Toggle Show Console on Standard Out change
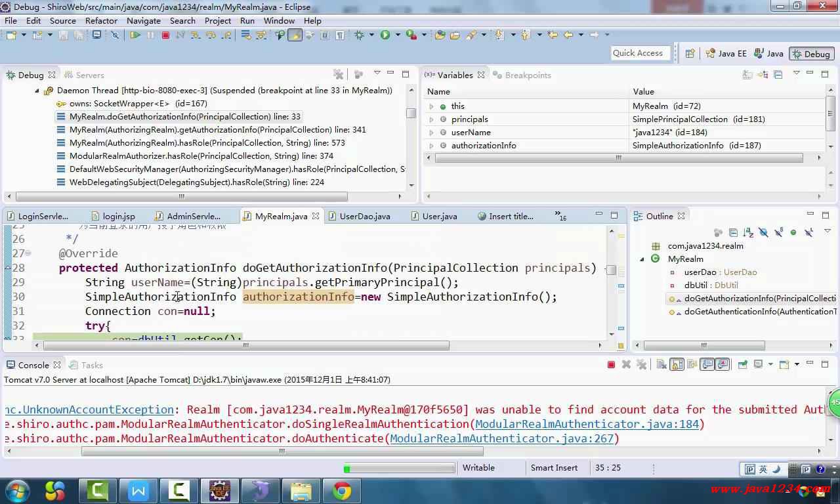Viewport: 840px width, 504px height. [x=707, y=364]
